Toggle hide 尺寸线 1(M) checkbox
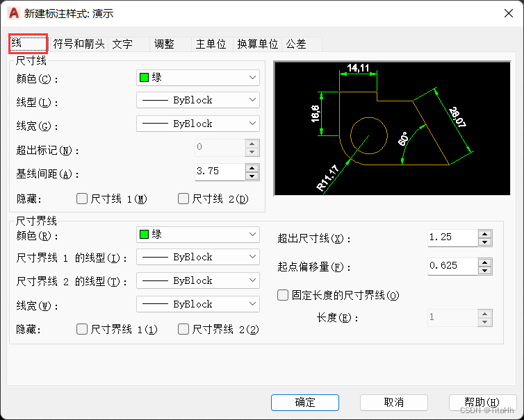This screenshot has height=420, width=524. point(82,199)
